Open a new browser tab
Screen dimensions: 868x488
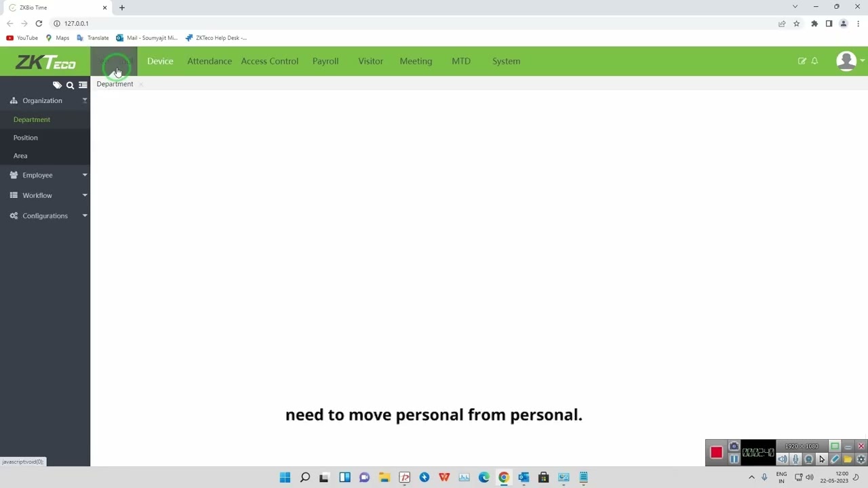pos(122,7)
